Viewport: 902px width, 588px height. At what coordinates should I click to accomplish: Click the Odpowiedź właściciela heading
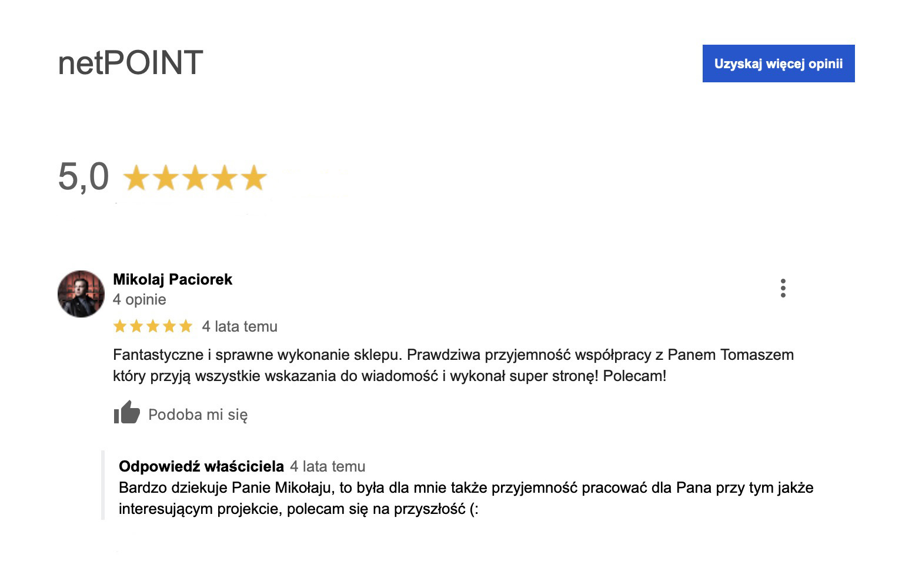click(x=201, y=466)
